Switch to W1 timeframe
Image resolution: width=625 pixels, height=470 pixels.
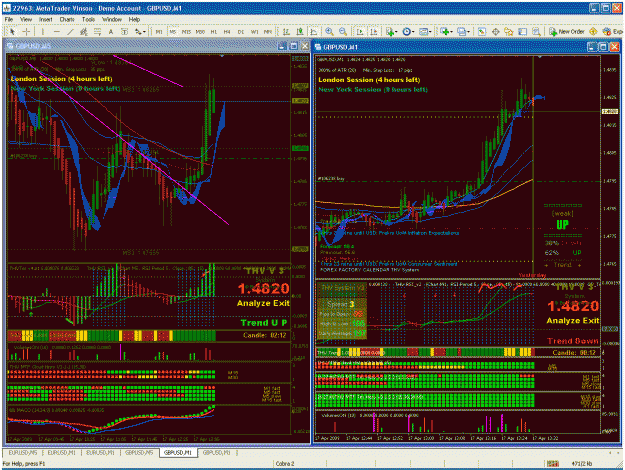(254, 31)
